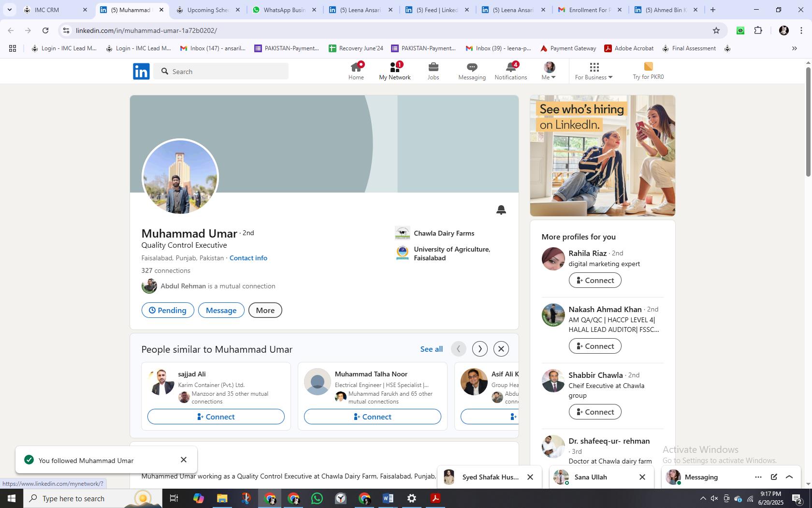Open Dr. shafeeq-ur- rehman's profile
Screen dimensions: 812x508
609,441
